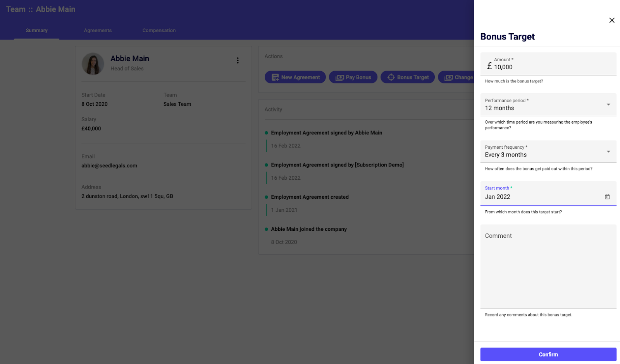Click the Change button in Actions
620x364 pixels.
[458, 77]
